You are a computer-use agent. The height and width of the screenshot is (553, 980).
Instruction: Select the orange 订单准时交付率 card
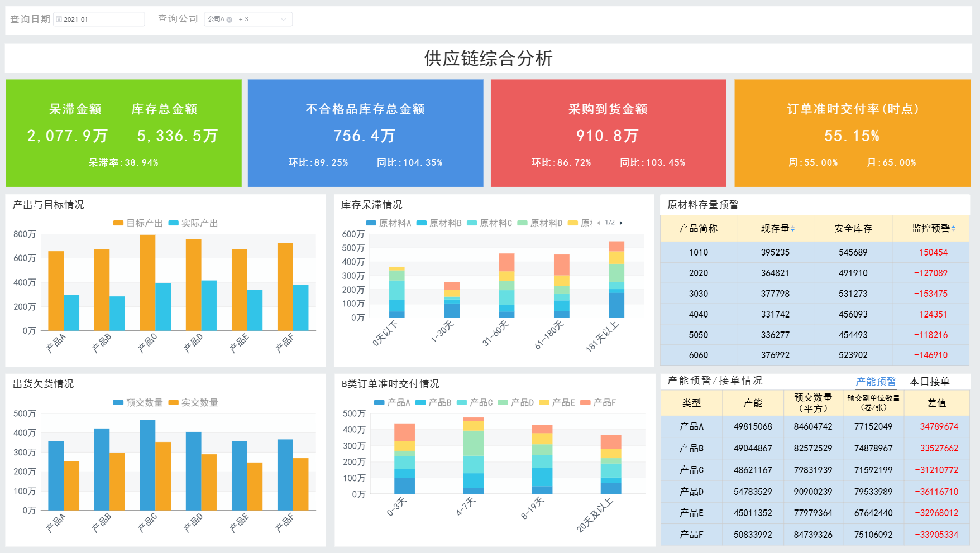(x=852, y=133)
